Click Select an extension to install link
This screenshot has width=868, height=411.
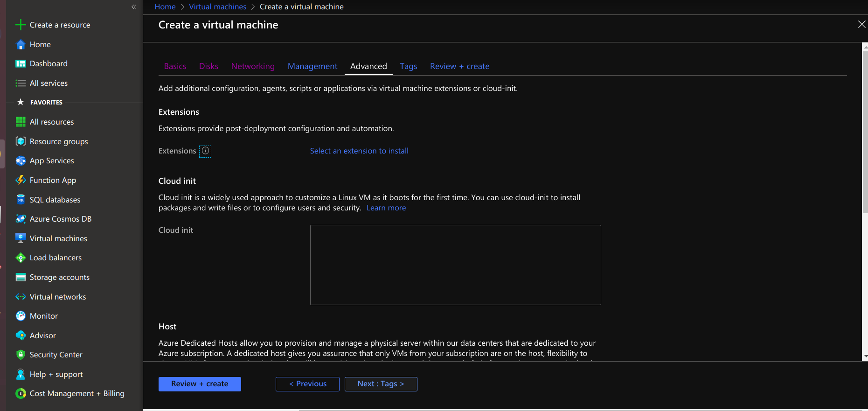359,151
